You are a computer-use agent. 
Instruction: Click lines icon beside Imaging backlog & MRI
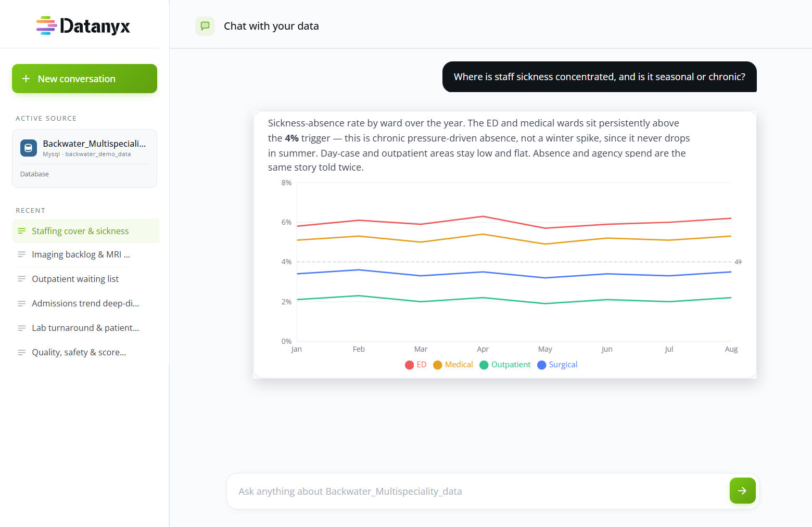pos(22,254)
